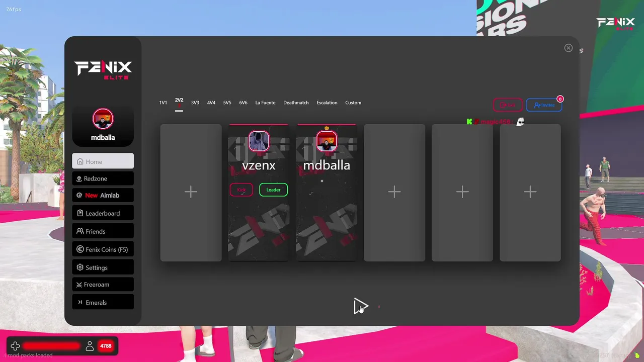Open the Redzone mode from the sidebar
This screenshot has height=362, width=644.
tap(103, 178)
